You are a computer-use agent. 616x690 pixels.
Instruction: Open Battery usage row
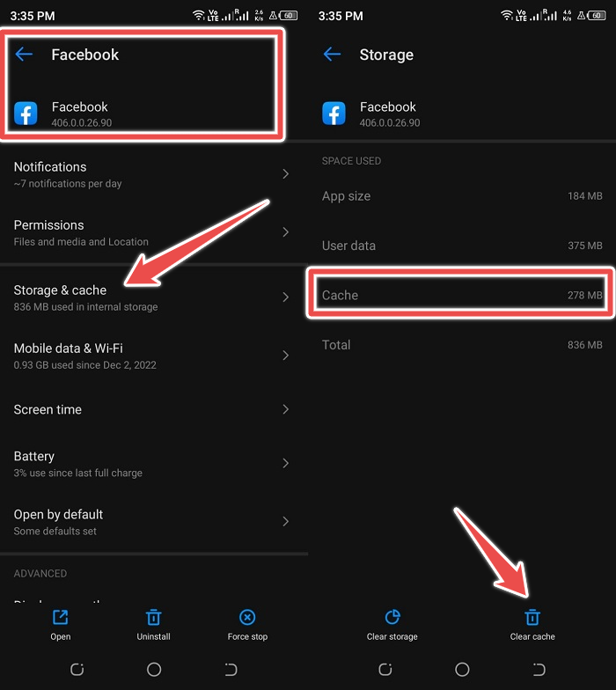(154, 463)
